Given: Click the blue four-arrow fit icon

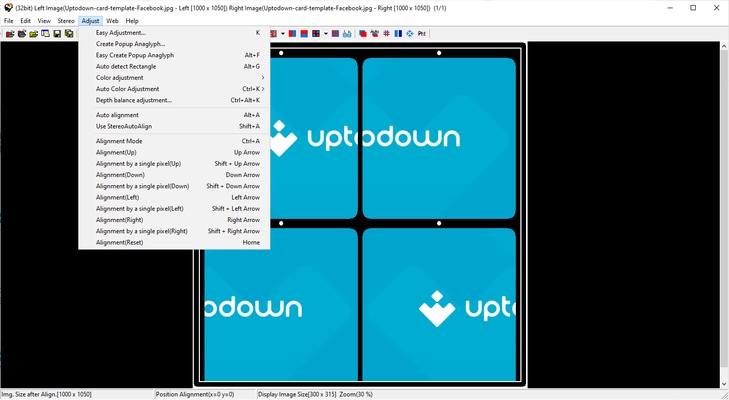Looking at the screenshot, I should [410, 33].
